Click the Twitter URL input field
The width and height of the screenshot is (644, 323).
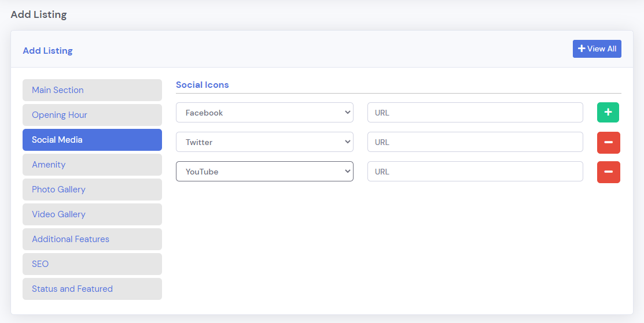click(474, 142)
